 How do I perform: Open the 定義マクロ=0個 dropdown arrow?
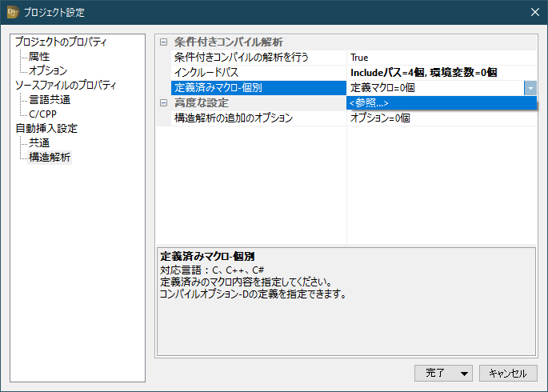(x=530, y=88)
